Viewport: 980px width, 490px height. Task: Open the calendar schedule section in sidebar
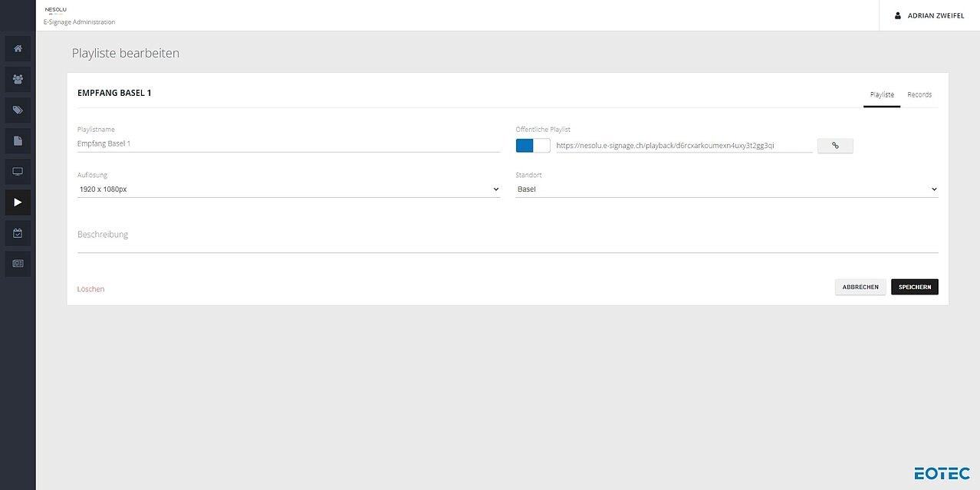point(18,233)
